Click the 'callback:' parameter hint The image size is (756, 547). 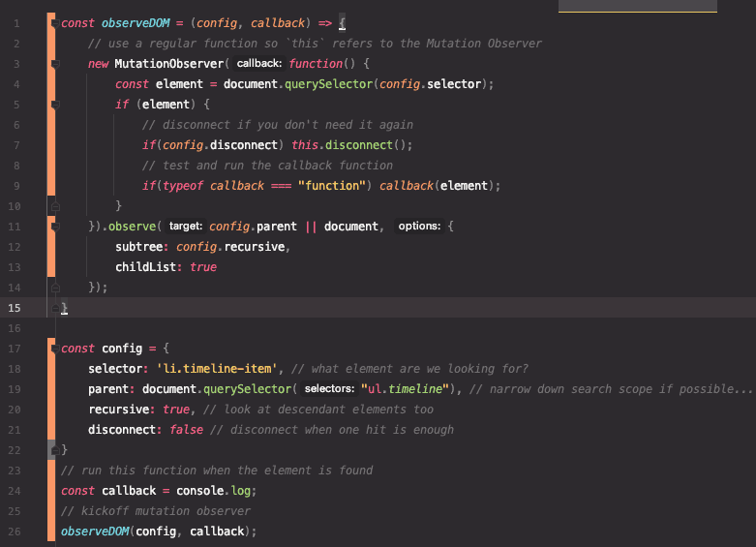(258, 64)
